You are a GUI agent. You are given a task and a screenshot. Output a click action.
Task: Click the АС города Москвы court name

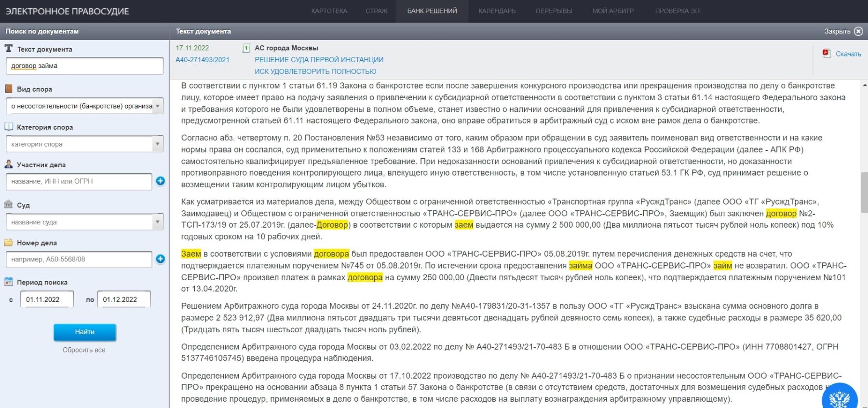point(286,48)
